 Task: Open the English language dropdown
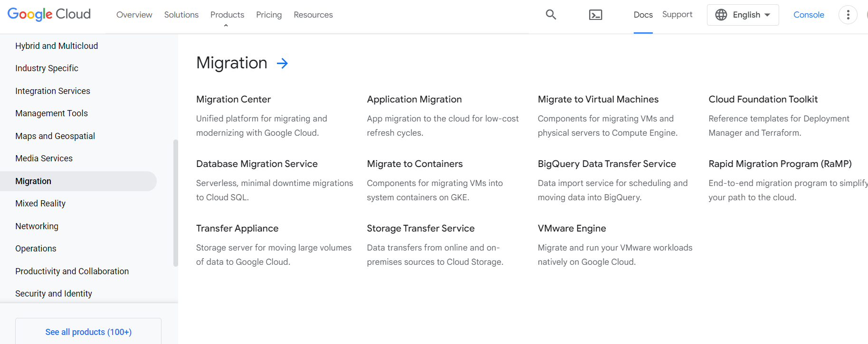tap(743, 15)
